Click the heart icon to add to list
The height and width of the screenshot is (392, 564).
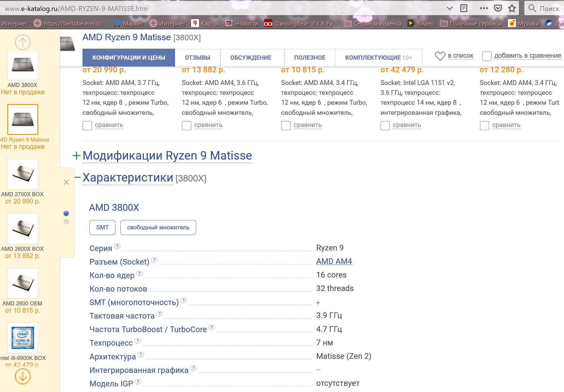click(440, 56)
